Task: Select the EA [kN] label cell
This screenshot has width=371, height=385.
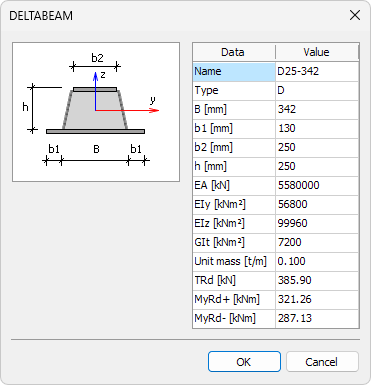Action: pos(234,186)
